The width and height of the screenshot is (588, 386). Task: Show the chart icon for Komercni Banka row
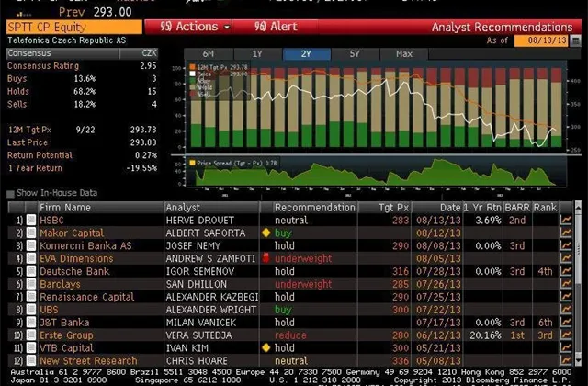click(566, 245)
